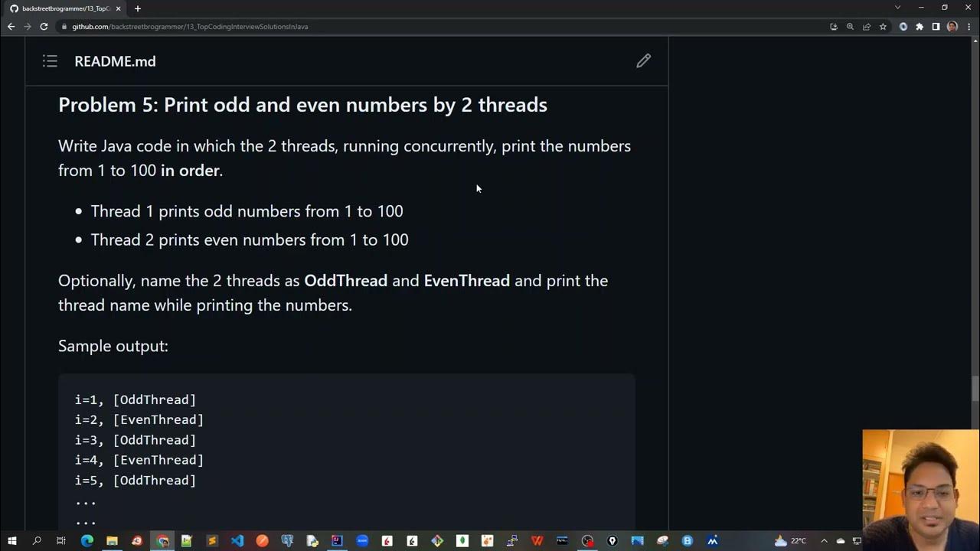Open the README table of contents icon
The width and height of the screenshot is (980, 551).
click(50, 61)
